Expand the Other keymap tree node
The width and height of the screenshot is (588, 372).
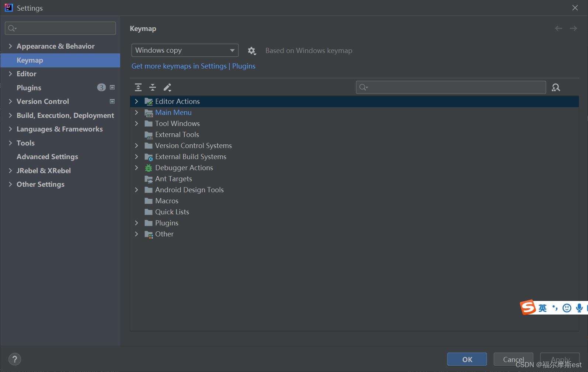(x=136, y=234)
